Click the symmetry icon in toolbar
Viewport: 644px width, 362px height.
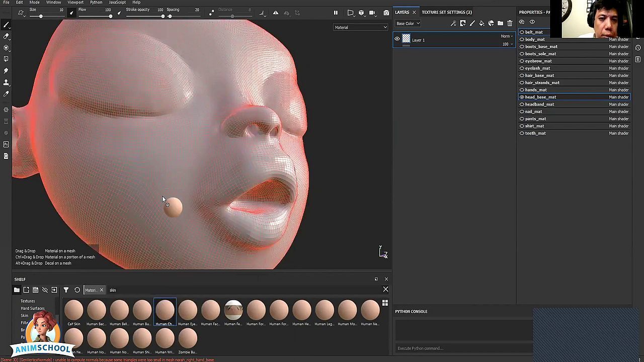[276, 13]
